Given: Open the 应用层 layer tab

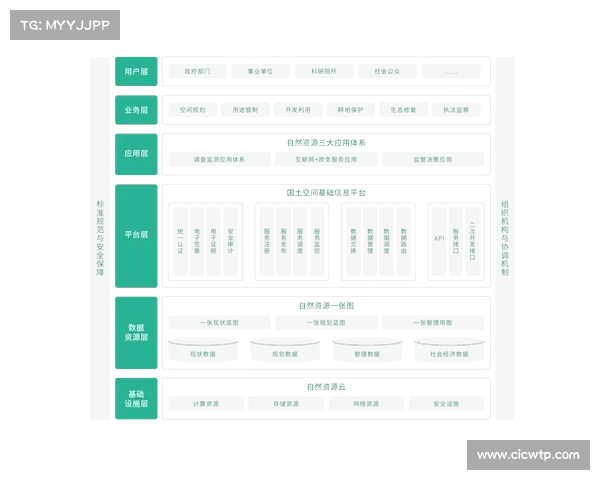Looking at the screenshot, I should point(135,154).
